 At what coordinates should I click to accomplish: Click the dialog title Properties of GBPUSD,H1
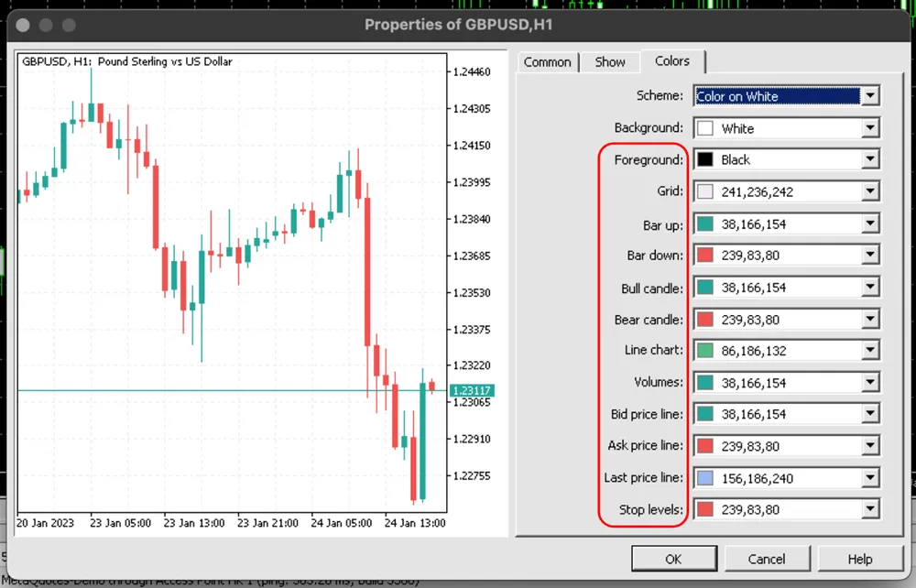459,25
